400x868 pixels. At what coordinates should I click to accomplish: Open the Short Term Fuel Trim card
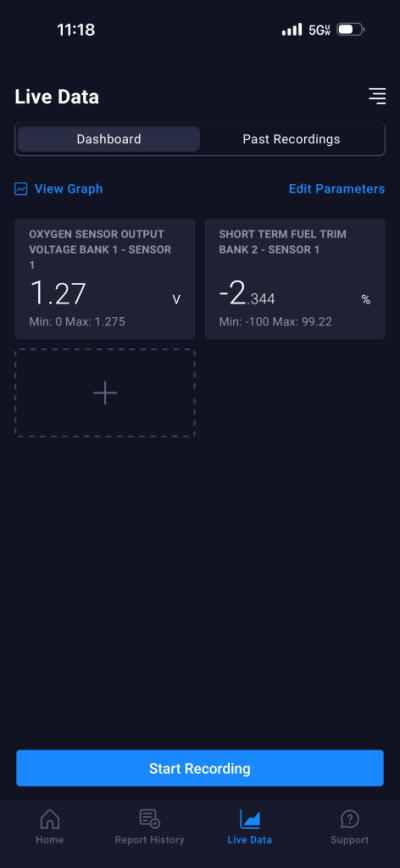[295, 279]
